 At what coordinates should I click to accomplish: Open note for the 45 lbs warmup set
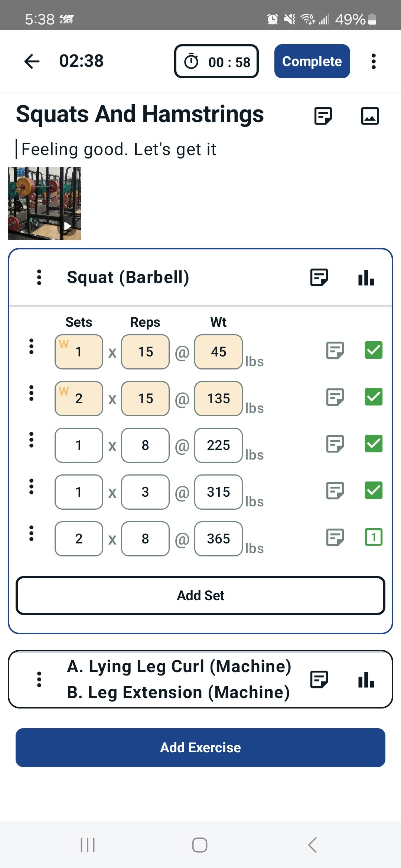point(335,350)
